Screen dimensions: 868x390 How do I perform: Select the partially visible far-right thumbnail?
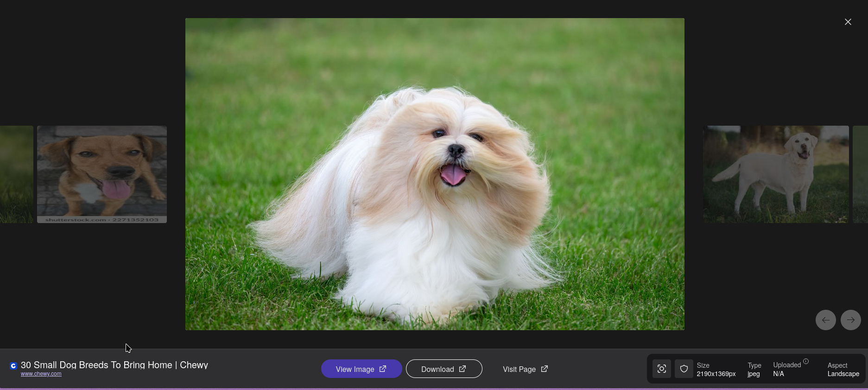860,174
